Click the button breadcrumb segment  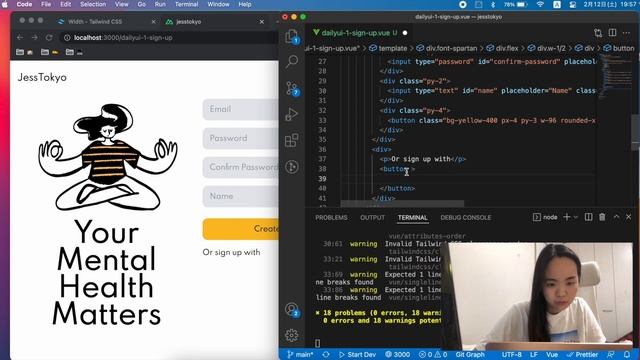tap(619, 48)
